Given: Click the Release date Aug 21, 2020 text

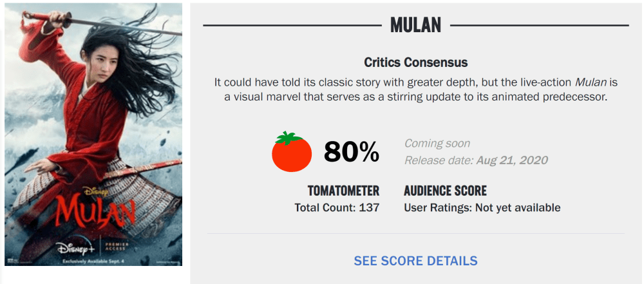Looking at the screenshot, I should 476,160.
